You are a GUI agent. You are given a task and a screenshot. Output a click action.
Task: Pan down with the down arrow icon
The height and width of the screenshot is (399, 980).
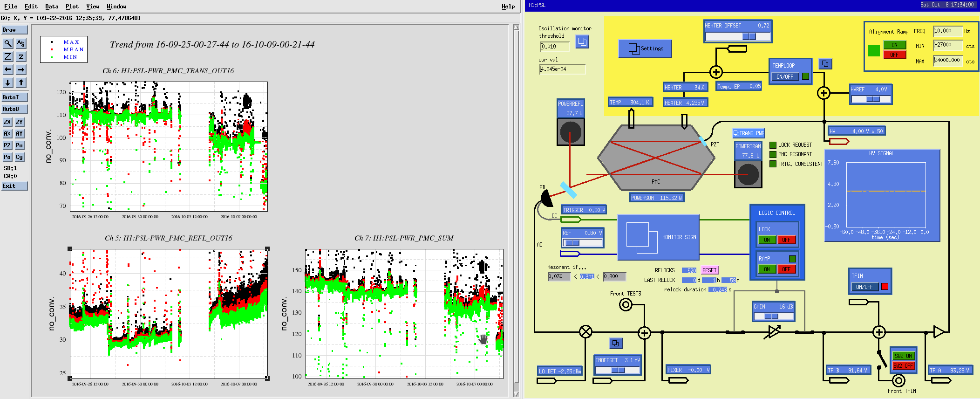pyautogui.click(x=8, y=83)
